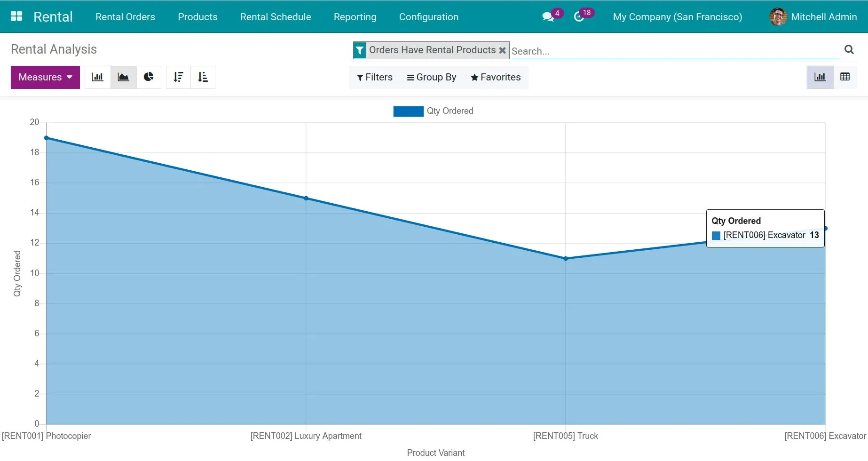
Task: Open Mitchell Admin user menu
Action: coord(813,17)
